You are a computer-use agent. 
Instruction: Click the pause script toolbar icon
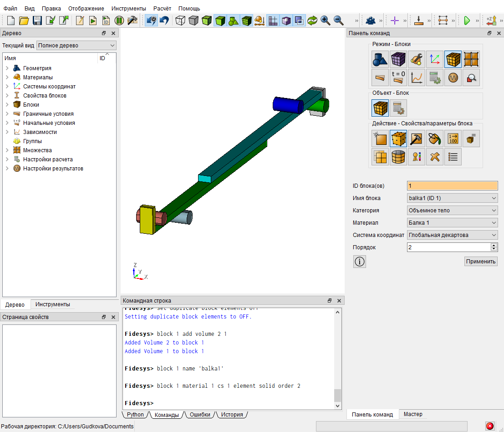[119, 21]
